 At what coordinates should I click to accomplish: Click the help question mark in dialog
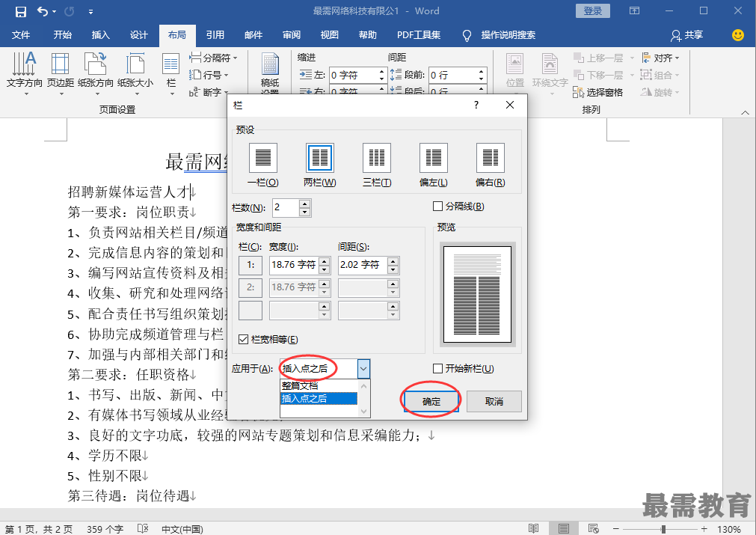476,105
